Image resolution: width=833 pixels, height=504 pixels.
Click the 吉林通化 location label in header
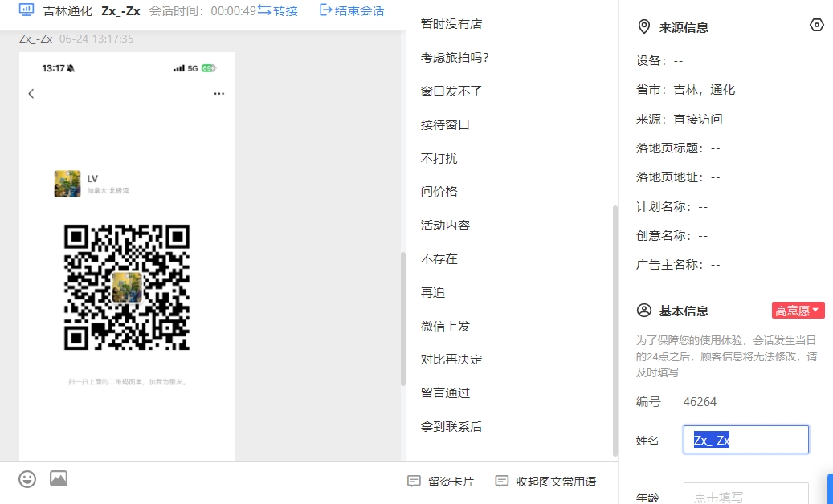pos(67,10)
